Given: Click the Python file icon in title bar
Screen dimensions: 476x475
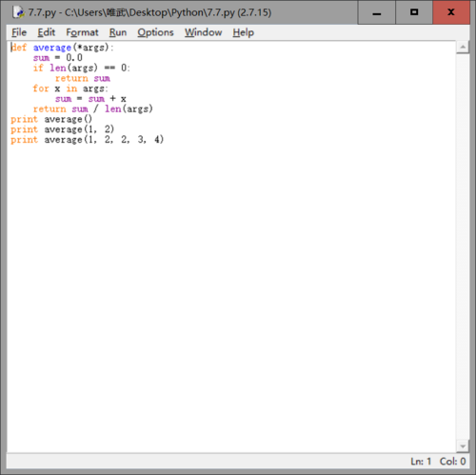Looking at the screenshot, I should click(x=18, y=12).
